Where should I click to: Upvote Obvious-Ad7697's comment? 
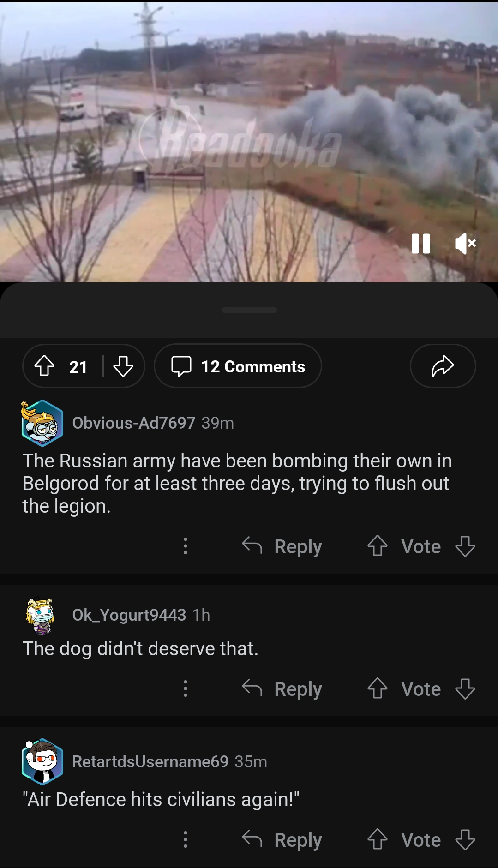(377, 546)
